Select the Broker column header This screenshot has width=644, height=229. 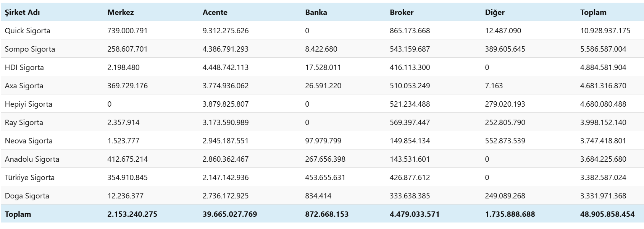(x=402, y=12)
